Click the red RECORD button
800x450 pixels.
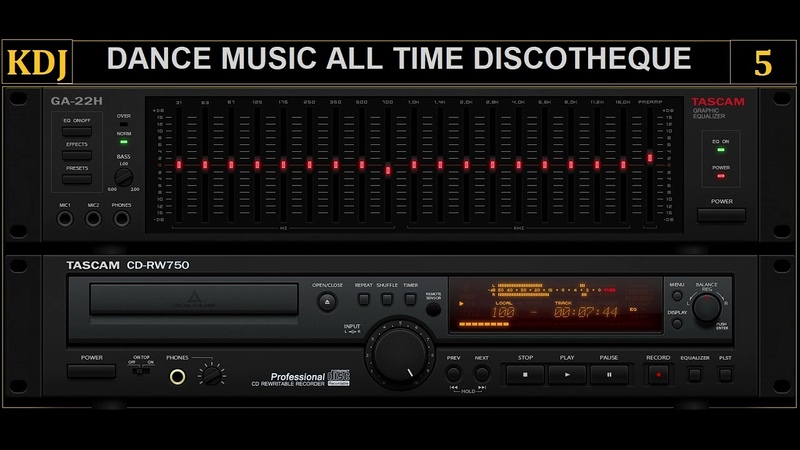(x=658, y=374)
